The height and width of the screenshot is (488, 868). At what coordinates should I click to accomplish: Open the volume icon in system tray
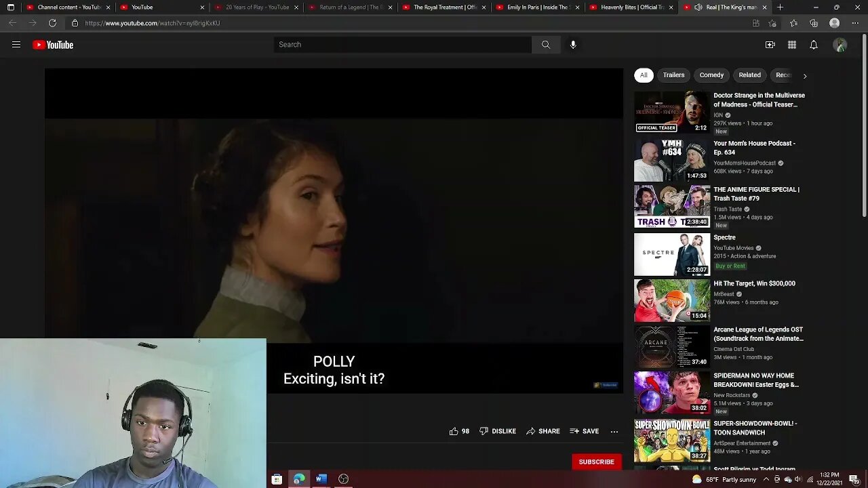(797, 479)
